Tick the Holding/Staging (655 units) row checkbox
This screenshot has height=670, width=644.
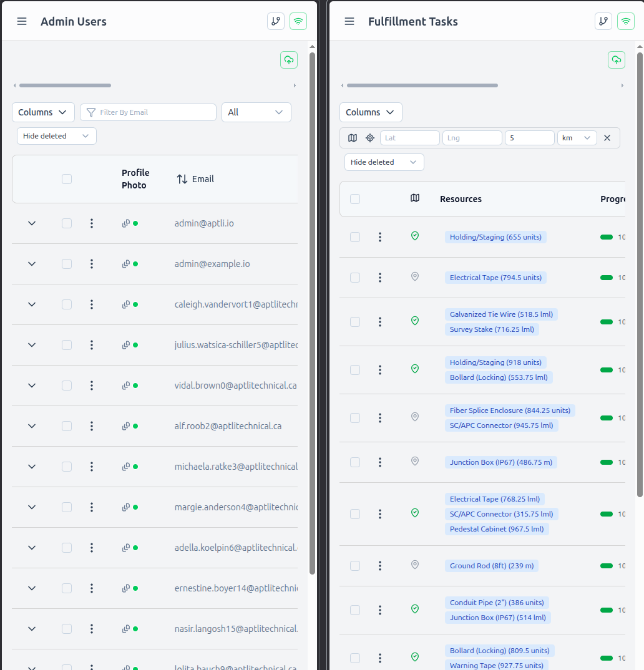point(355,237)
